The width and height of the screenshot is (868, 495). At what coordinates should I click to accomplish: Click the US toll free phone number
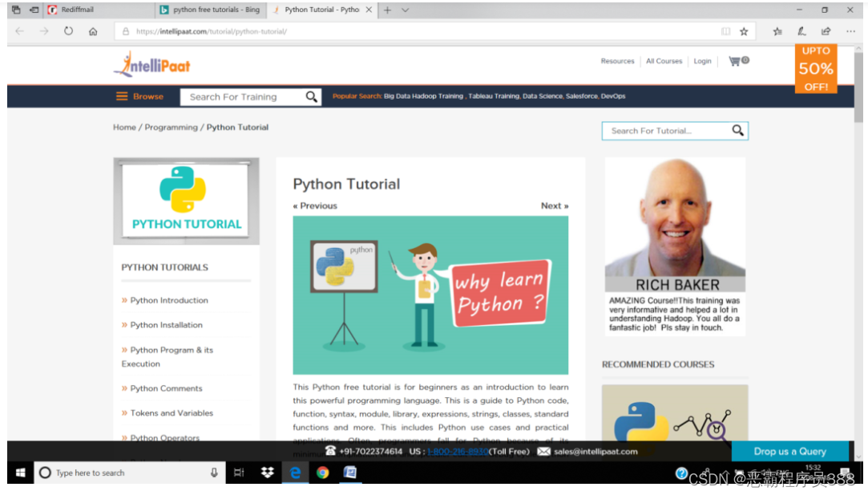click(x=458, y=452)
